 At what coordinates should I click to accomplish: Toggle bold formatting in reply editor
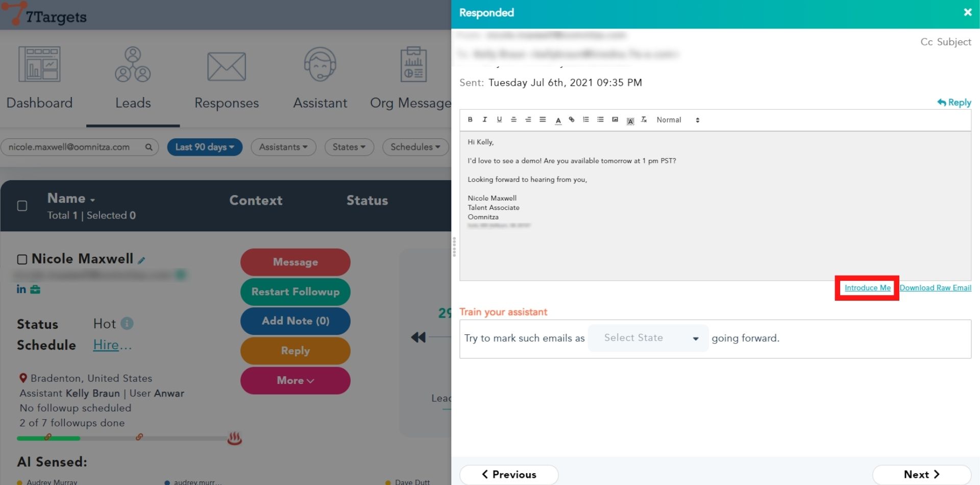470,119
